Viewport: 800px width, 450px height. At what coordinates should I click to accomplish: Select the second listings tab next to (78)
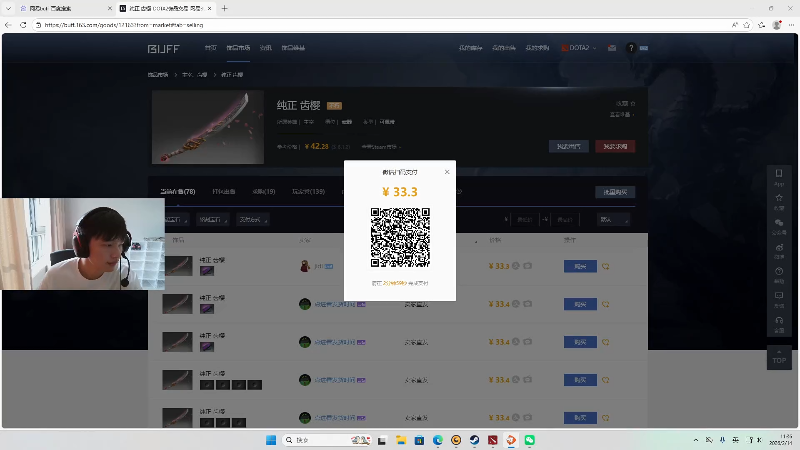223,191
